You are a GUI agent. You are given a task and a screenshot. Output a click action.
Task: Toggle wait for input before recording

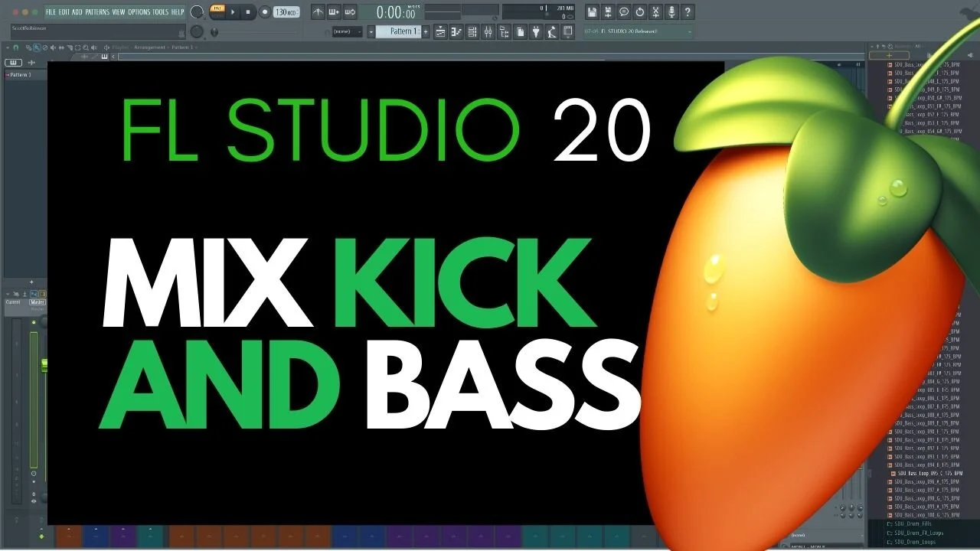click(334, 12)
